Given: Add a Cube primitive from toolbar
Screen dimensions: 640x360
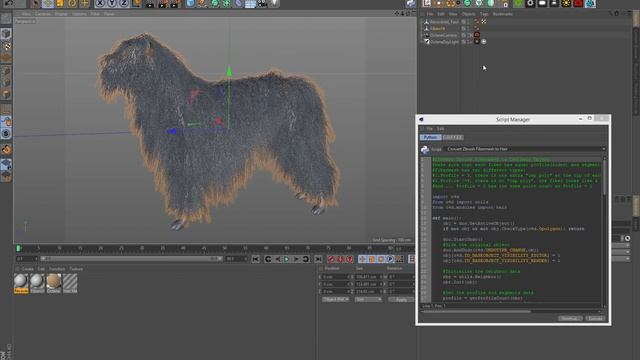Looking at the screenshot, I should (190, 4).
